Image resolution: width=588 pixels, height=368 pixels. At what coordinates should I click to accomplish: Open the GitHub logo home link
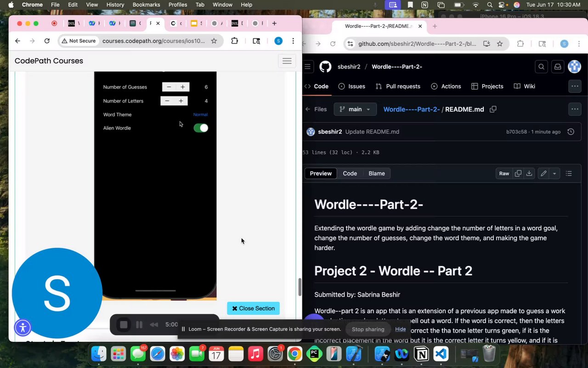[x=325, y=67]
